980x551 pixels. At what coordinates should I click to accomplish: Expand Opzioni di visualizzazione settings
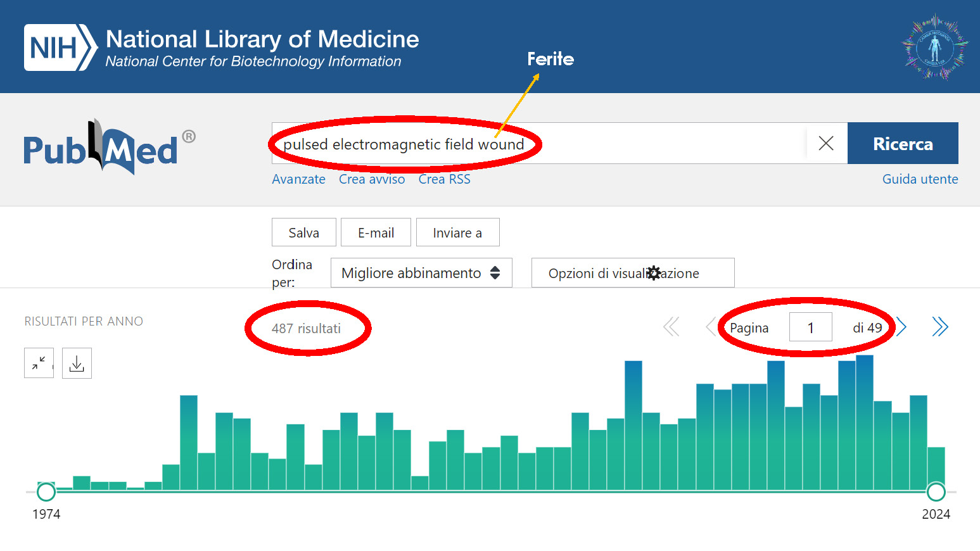click(x=633, y=273)
